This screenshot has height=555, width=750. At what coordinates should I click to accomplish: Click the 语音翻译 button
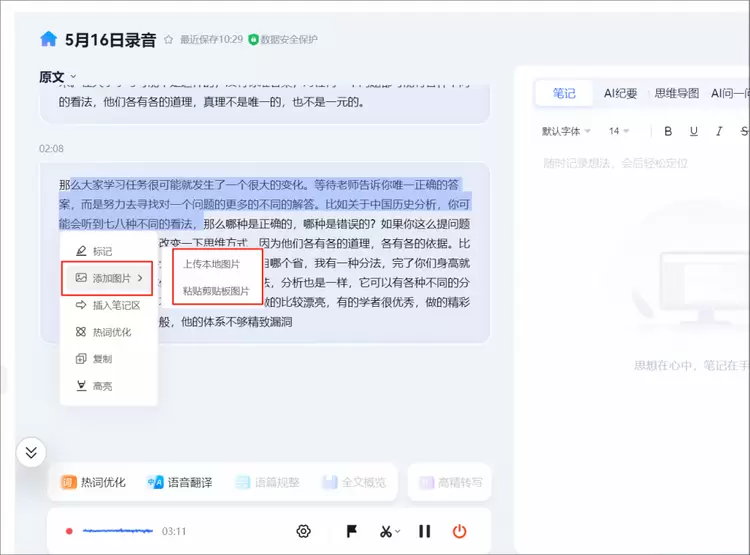pyautogui.click(x=179, y=482)
